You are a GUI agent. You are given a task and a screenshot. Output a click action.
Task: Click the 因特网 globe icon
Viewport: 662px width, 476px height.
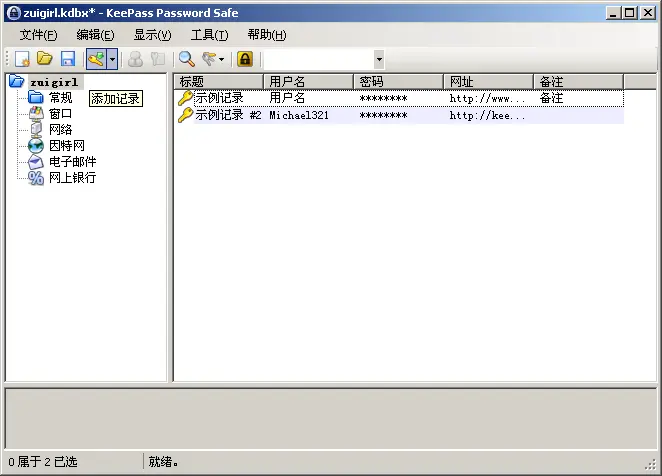pos(36,146)
